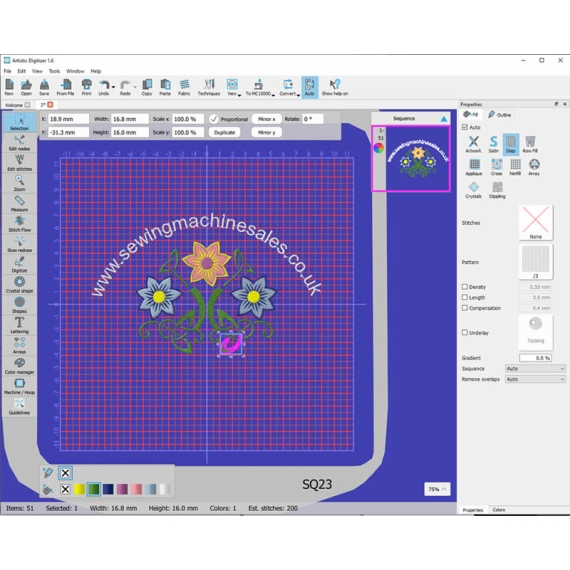
Task: Click the Duplicate button
Action: (x=224, y=132)
